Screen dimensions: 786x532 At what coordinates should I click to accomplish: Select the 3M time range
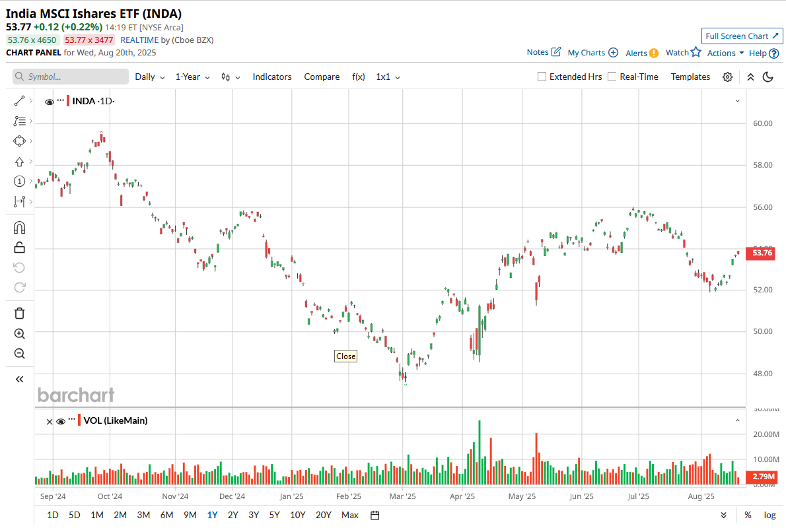point(143,515)
